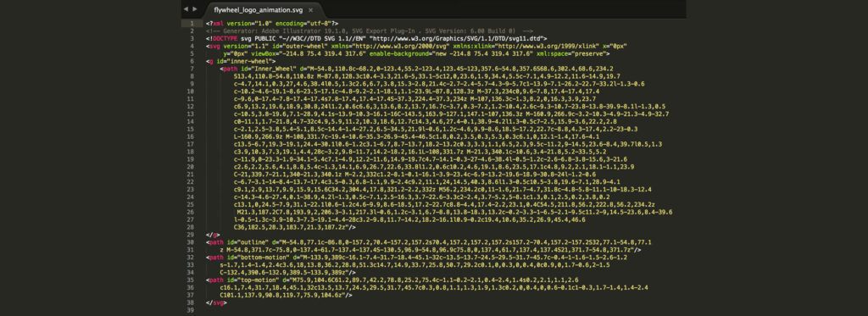The image size is (868, 316).
Task: Go to the previous tab with left arrow
Action: click(186, 9)
